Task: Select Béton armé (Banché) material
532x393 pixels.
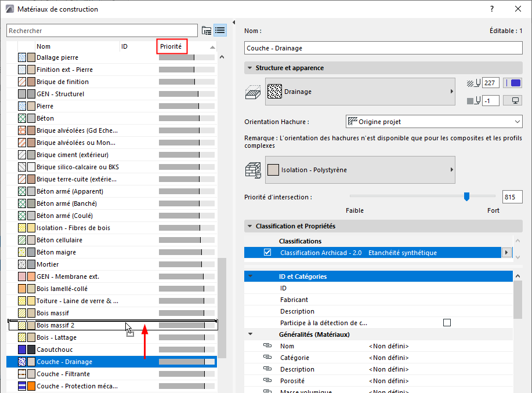Action: (111, 203)
